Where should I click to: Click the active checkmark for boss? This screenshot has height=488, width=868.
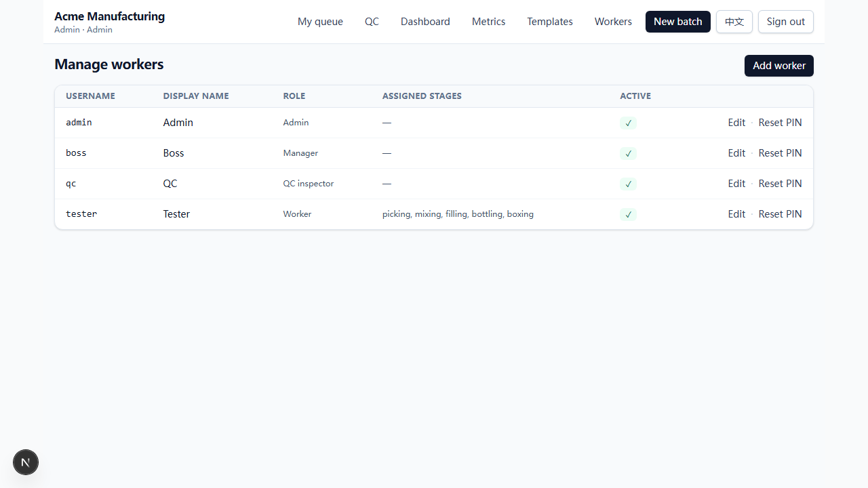[628, 154]
